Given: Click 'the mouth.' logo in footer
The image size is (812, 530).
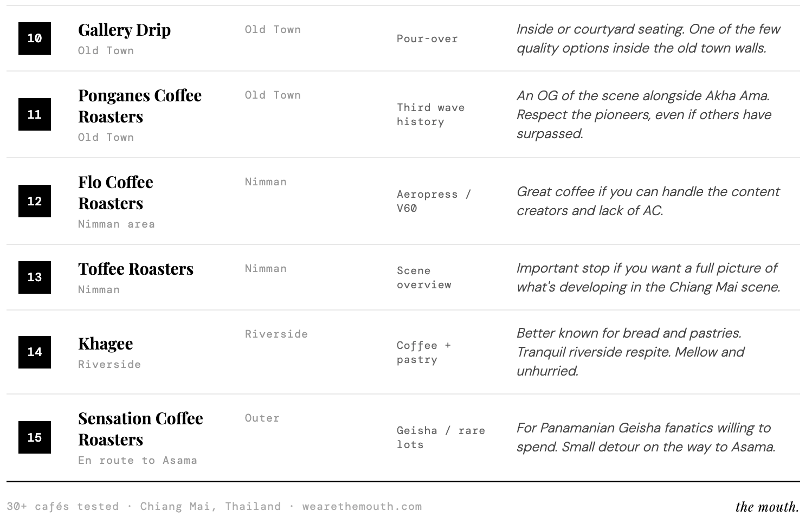Looking at the screenshot, I should pyautogui.click(x=766, y=507).
